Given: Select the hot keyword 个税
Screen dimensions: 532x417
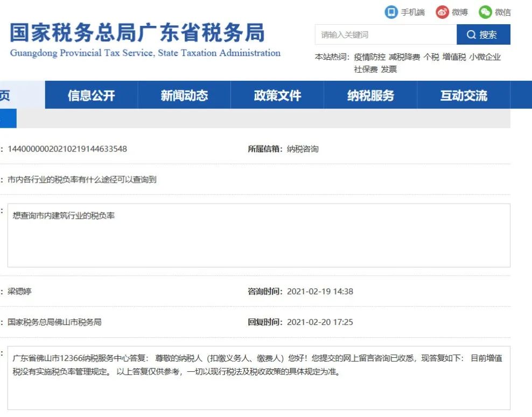Looking at the screenshot, I should pos(431,57).
